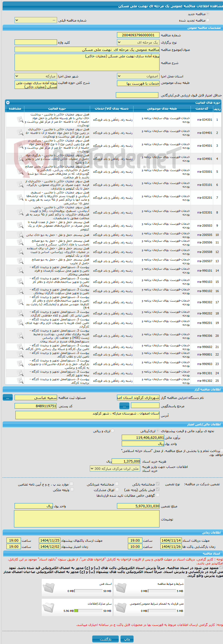Click the سایر مدارک/اطلاعات size bar
This screenshot has height=644, width=223.
(x=88, y=611)
